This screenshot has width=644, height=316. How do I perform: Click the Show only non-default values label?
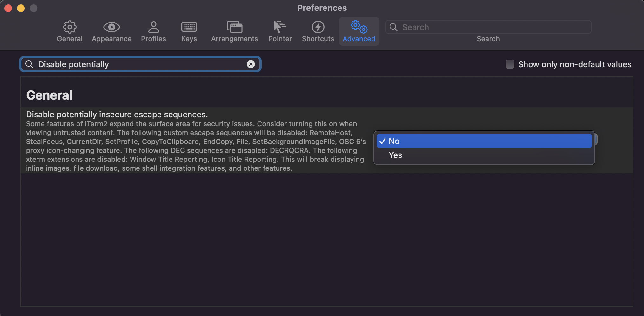click(574, 64)
